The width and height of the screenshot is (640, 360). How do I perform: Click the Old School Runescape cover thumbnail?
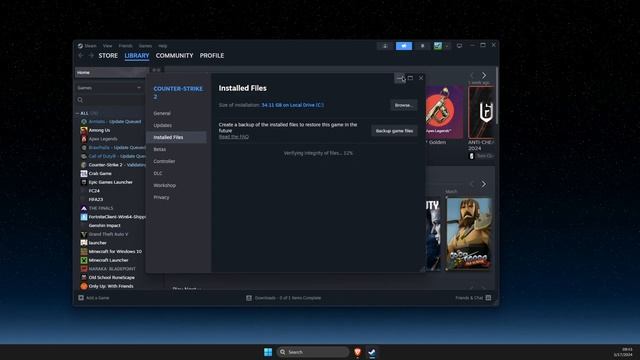pos(469,233)
